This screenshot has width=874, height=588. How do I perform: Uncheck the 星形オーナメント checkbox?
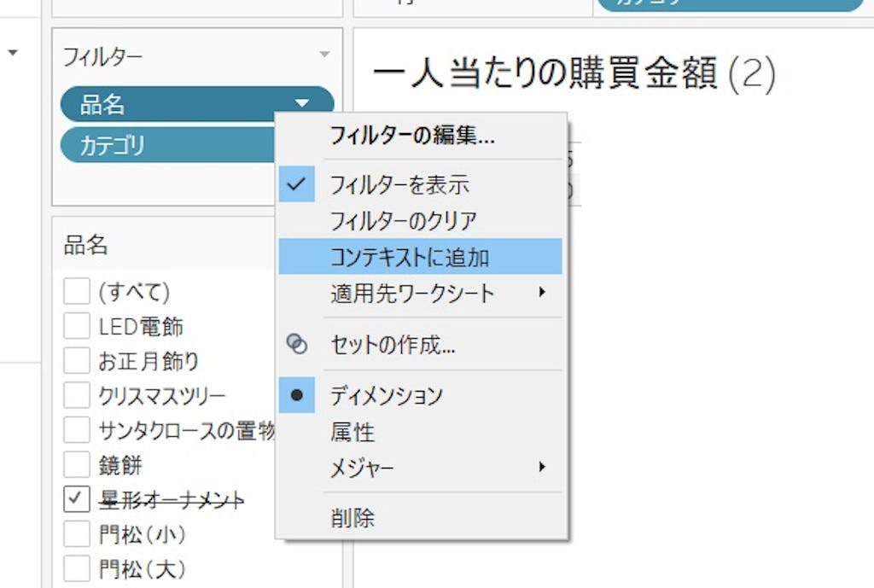click(77, 499)
